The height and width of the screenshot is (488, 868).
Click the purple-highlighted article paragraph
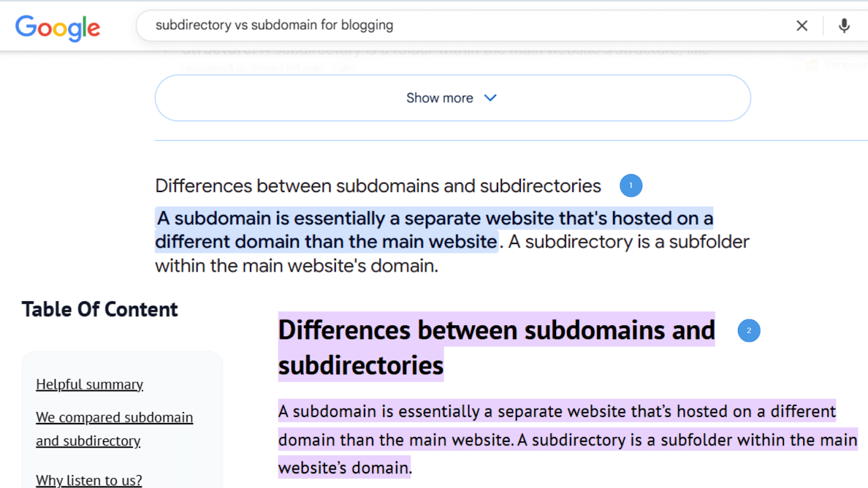point(557,440)
